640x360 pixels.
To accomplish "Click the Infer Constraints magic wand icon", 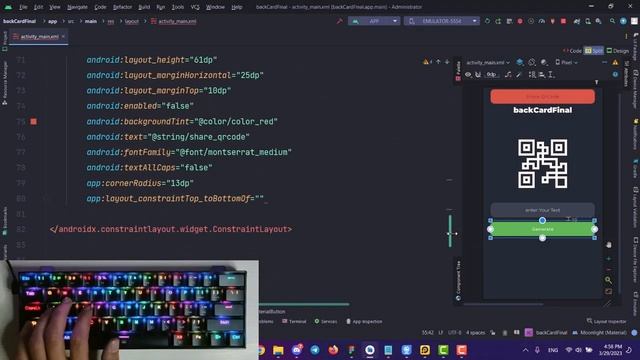I will coord(519,75).
